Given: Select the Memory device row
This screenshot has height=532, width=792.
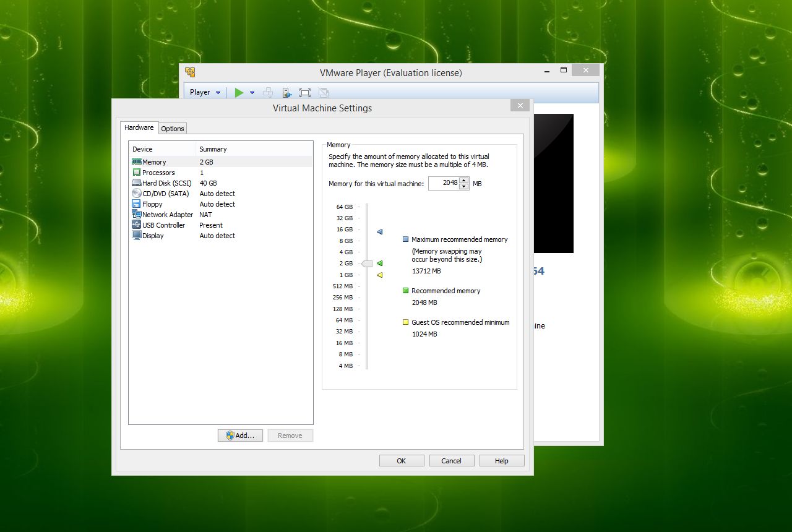Looking at the screenshot, I should [x=154, y=162].
